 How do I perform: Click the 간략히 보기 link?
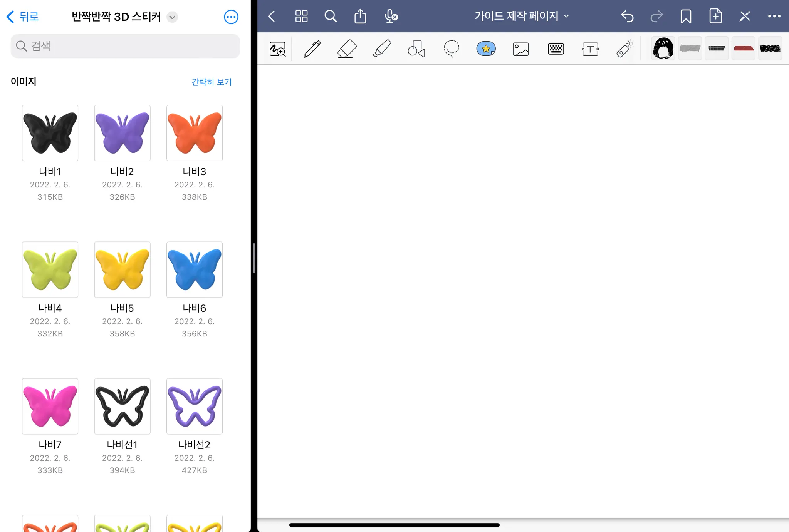(212, 82)
